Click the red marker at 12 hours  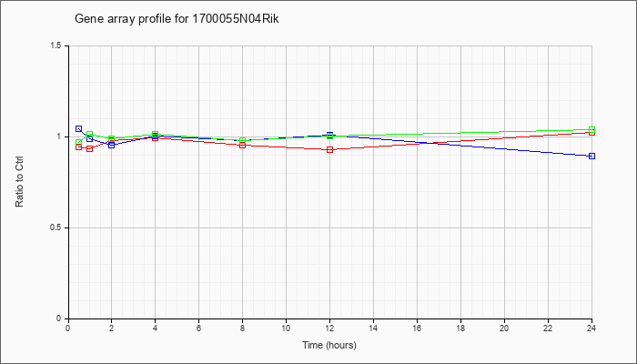[x=329, y=149]
